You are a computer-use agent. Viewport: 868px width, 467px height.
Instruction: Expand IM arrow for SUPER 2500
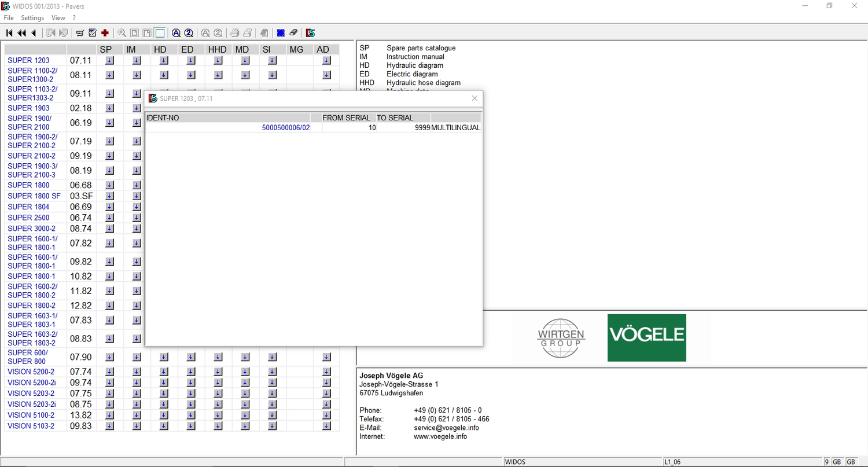(x=137, y=218)
